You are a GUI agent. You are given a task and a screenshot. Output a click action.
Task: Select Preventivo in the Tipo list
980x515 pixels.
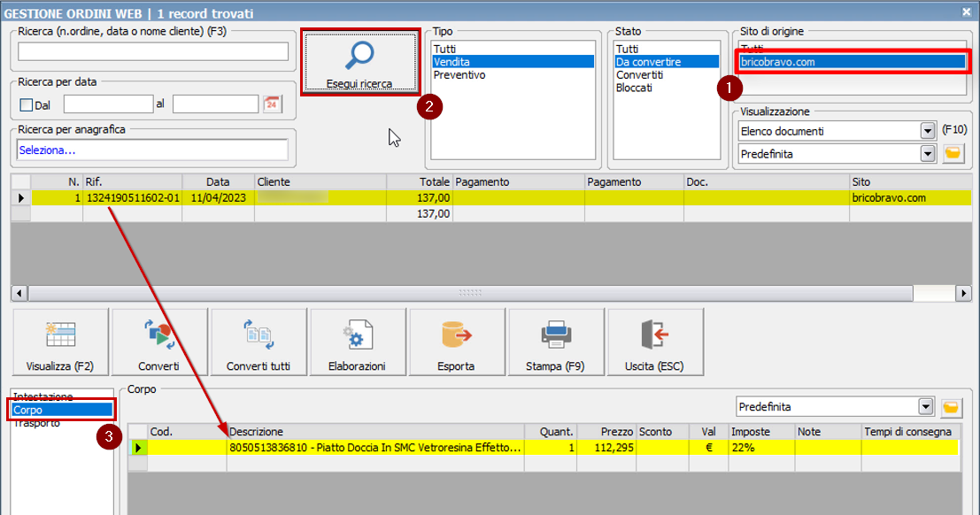click(459, 75)
